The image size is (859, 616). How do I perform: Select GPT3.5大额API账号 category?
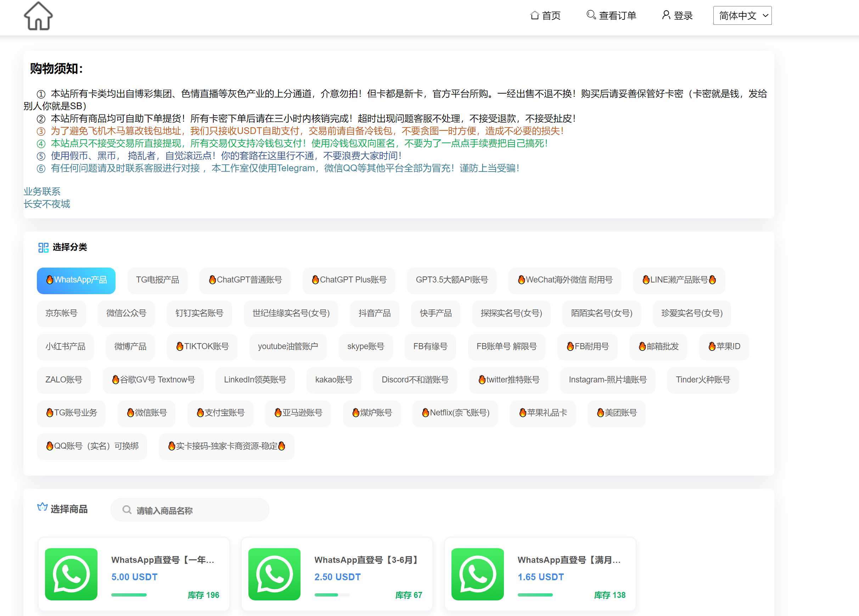point(451,280)
